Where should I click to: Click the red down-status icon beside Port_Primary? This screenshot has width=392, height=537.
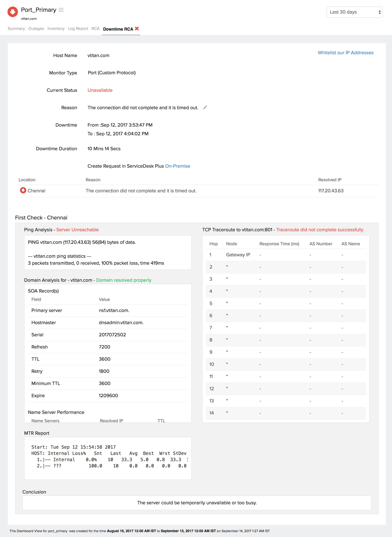click(13, 12)
